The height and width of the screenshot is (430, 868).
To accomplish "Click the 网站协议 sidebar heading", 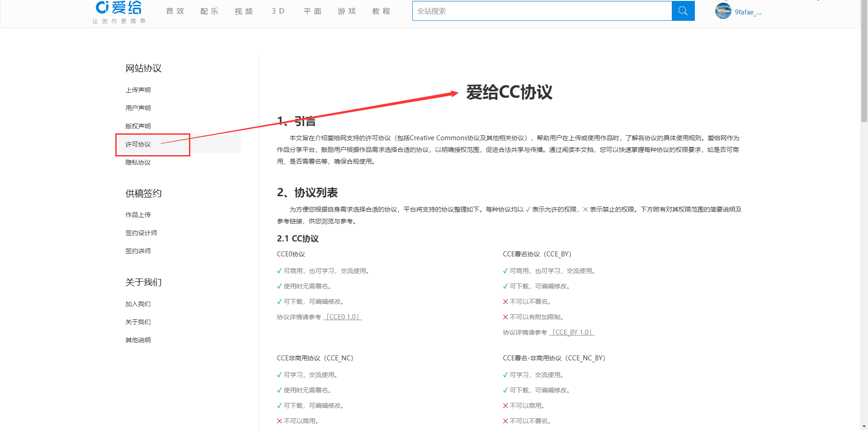I will point(143,68).
